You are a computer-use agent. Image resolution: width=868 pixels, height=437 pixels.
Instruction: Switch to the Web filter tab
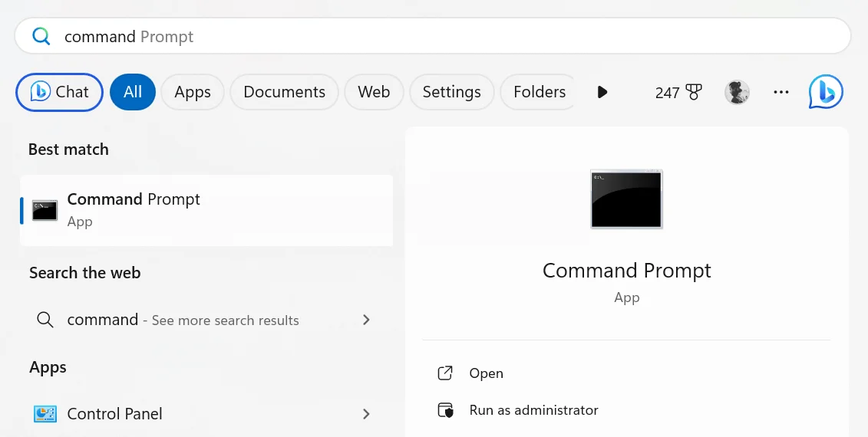(x=374, y=92)
